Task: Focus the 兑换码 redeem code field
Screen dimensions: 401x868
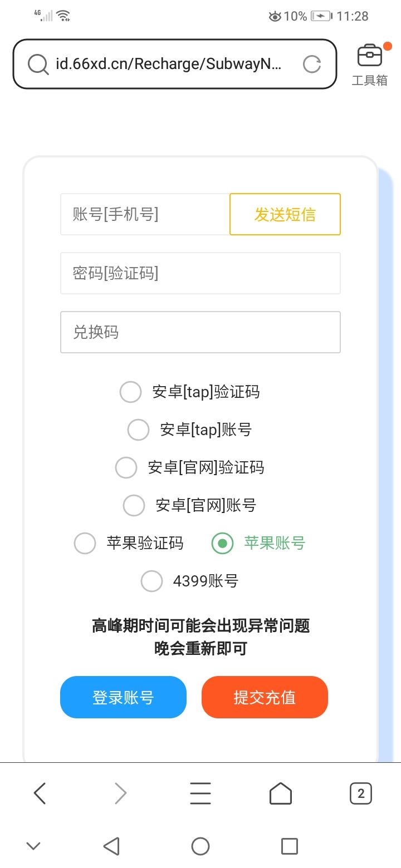Action: point(200,332)
